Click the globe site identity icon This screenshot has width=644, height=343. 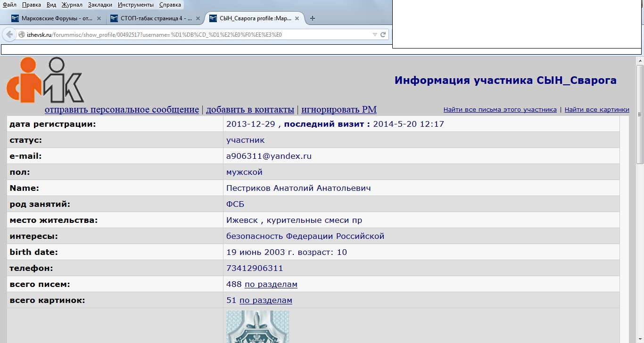click(x=22, y=34)
